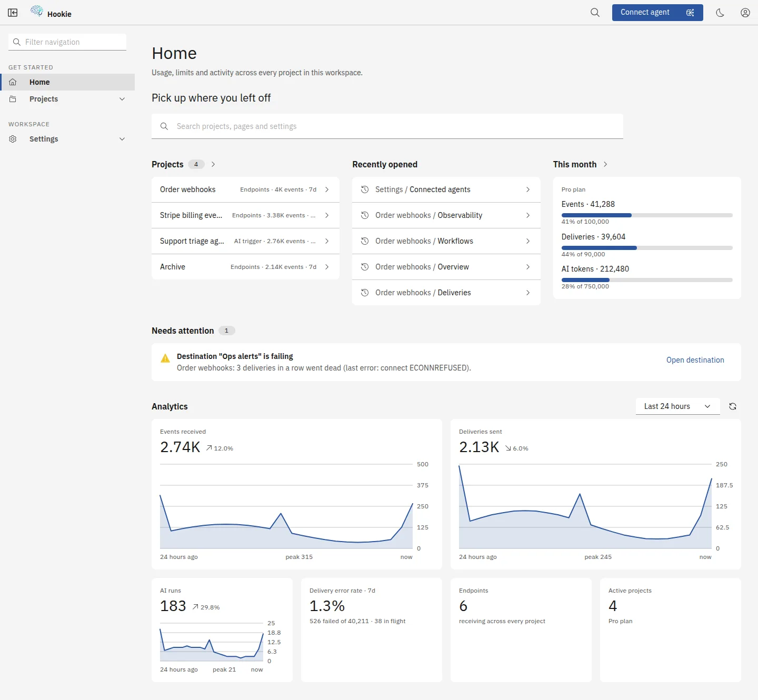The height and width of the screenshot is (700, 758).
Task: Click the Needs attention count badge
Action: tap(226, 331)
